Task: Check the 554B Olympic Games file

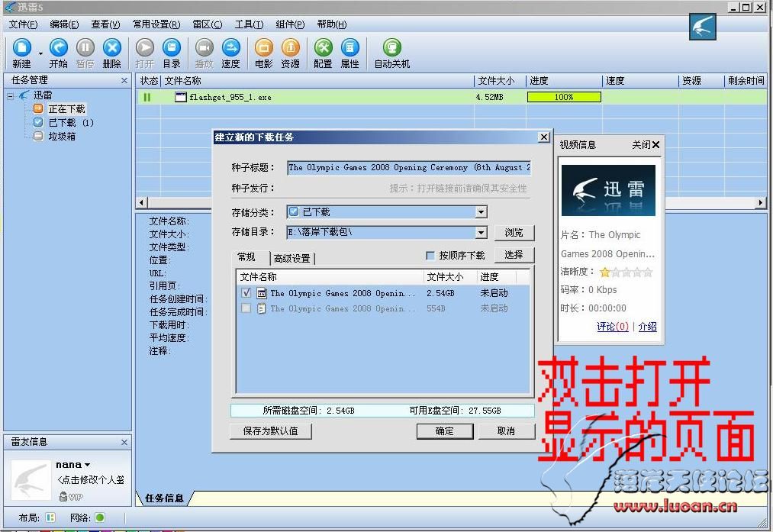Action: 246,308
